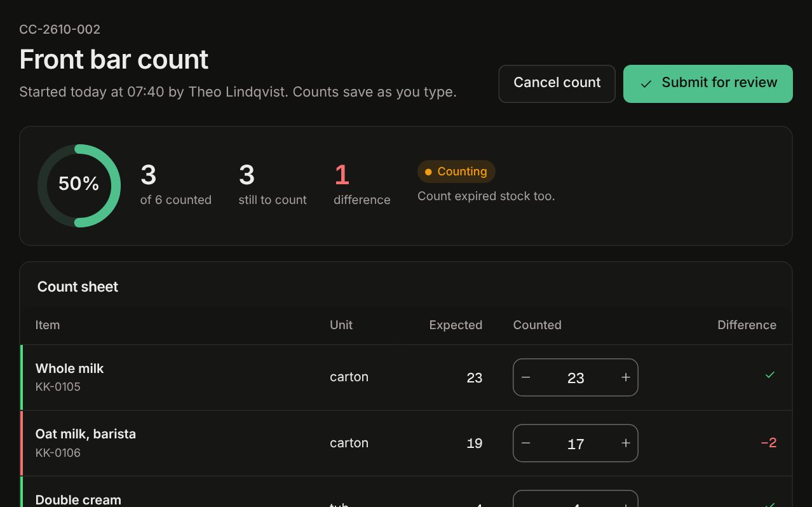
Task: Click Cancel count button
Action: point(557,83)
